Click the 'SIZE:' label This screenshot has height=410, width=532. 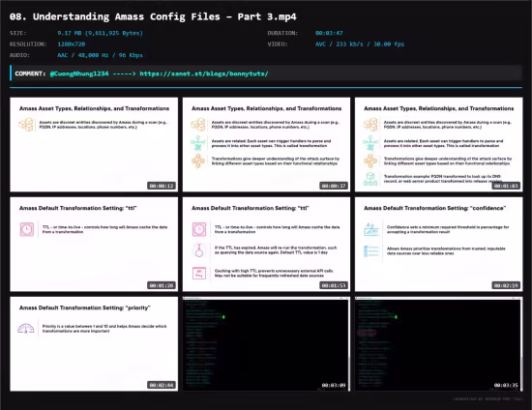[x=18, y=33]
